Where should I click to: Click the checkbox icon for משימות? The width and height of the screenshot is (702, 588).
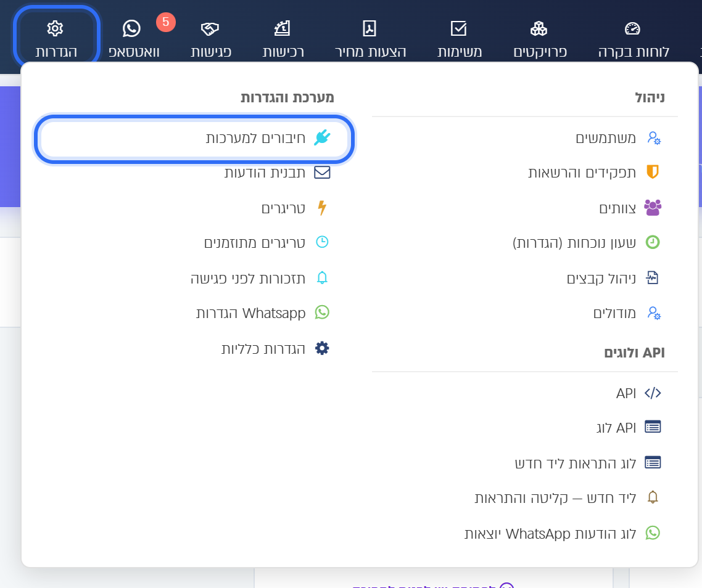point(458,28)
